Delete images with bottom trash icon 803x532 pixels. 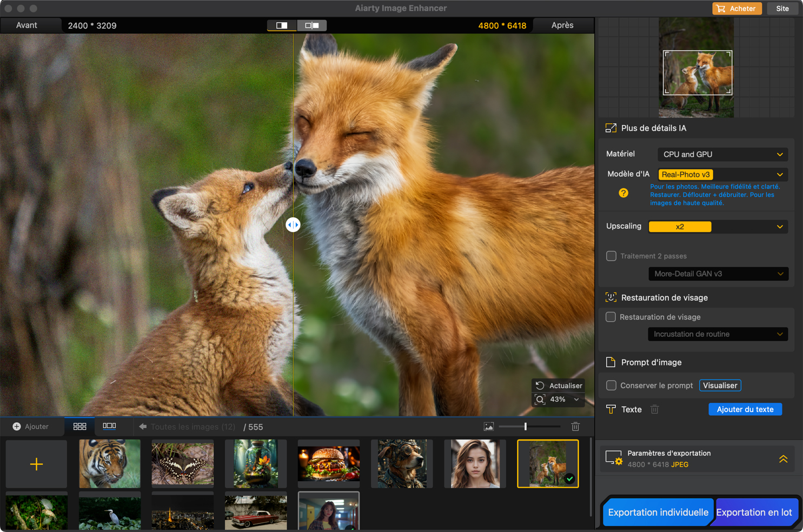(x=575, y=427)
